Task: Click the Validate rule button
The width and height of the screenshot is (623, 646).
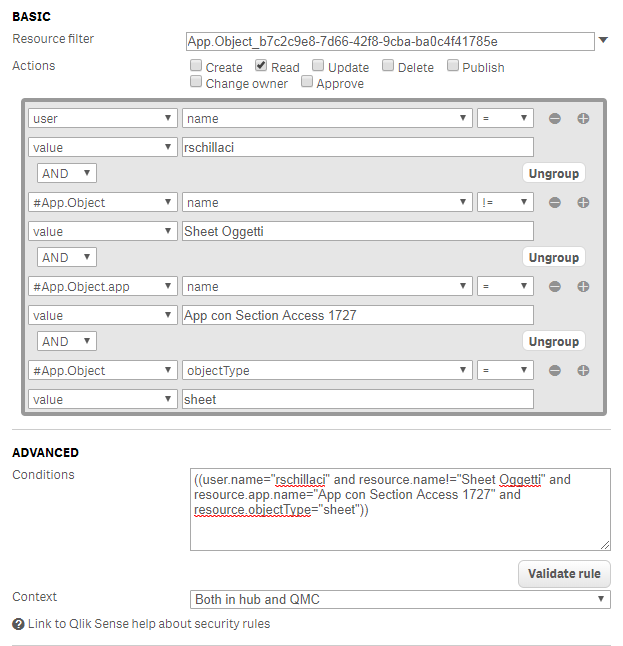Action: 564,573
